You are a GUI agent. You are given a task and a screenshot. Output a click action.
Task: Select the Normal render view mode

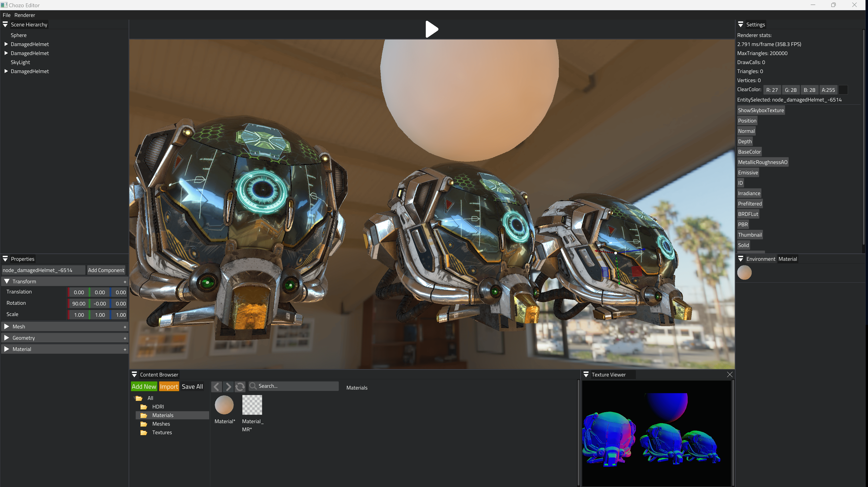(x=746, y=131)
